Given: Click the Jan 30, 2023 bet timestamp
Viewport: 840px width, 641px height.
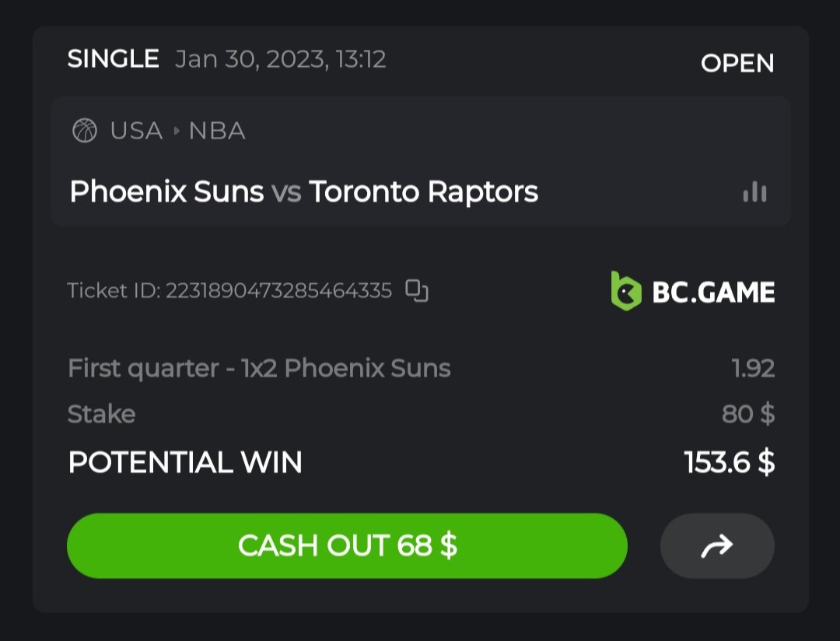Looking at the screenshot, I should click(281, 59).
